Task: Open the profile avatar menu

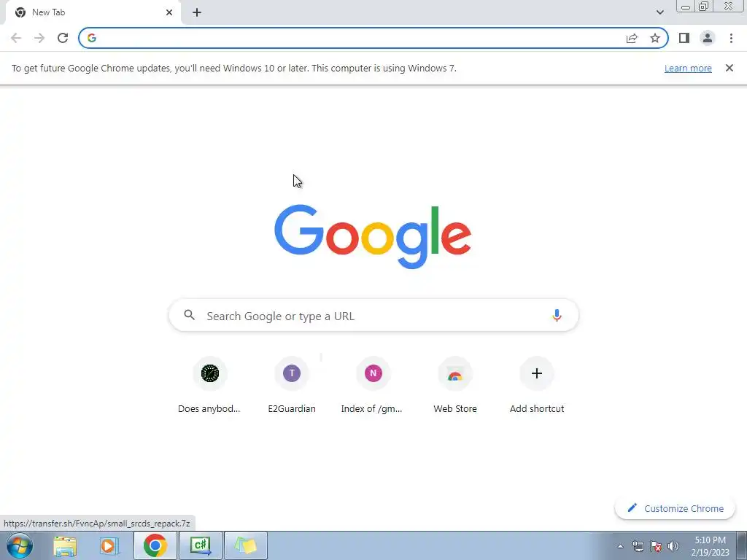Action: click(x=708, y=38)
